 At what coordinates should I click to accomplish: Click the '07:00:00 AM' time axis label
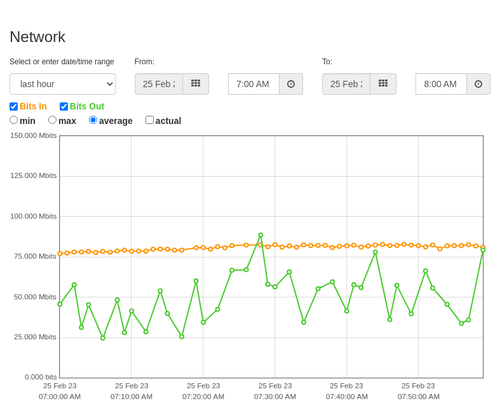[x=60, y=397]
